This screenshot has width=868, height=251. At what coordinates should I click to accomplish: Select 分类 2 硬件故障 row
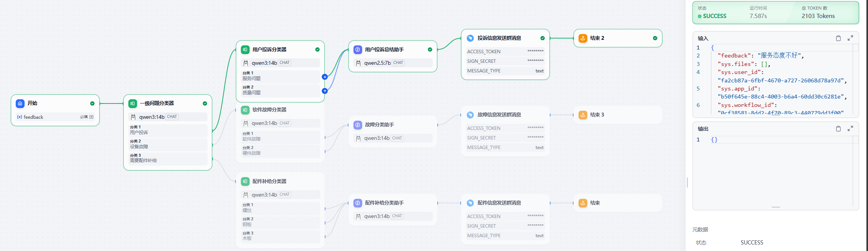point(280,151)
